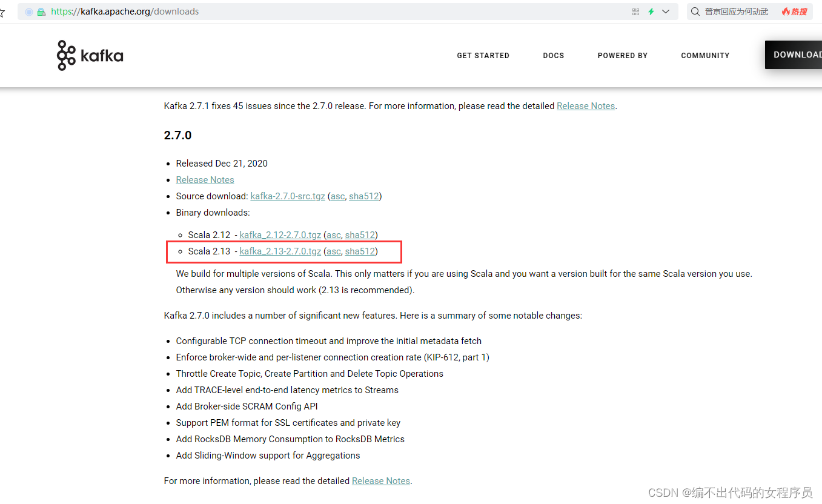Image resolution: width=822 pixels, height=504 pixels.
Task: Click 'Throttle Create Topic' bullet item
Action: (310, 374)
